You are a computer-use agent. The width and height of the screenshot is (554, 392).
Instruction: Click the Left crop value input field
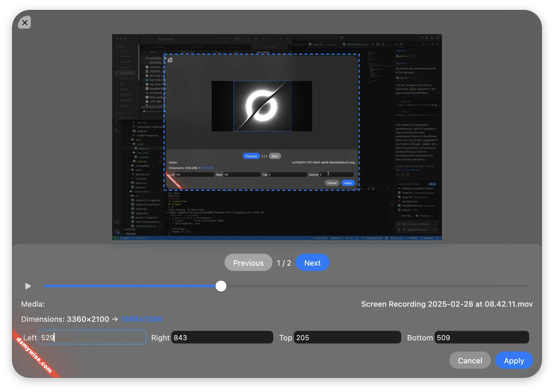coord(92,337)
